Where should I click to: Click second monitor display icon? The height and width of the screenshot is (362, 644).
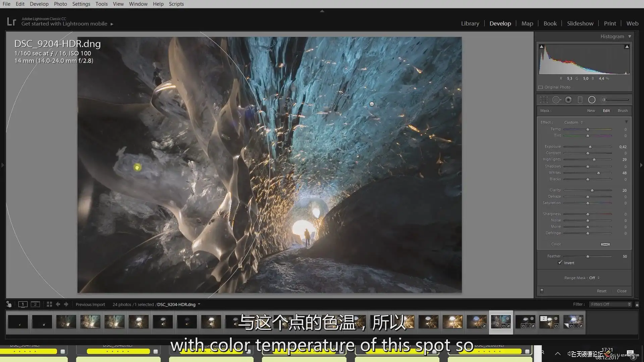click(35, 304)
